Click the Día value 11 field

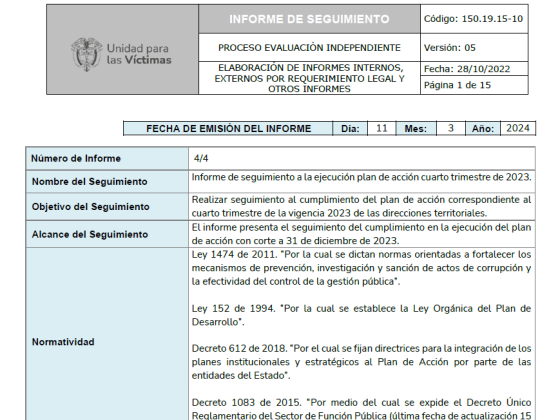382,128
